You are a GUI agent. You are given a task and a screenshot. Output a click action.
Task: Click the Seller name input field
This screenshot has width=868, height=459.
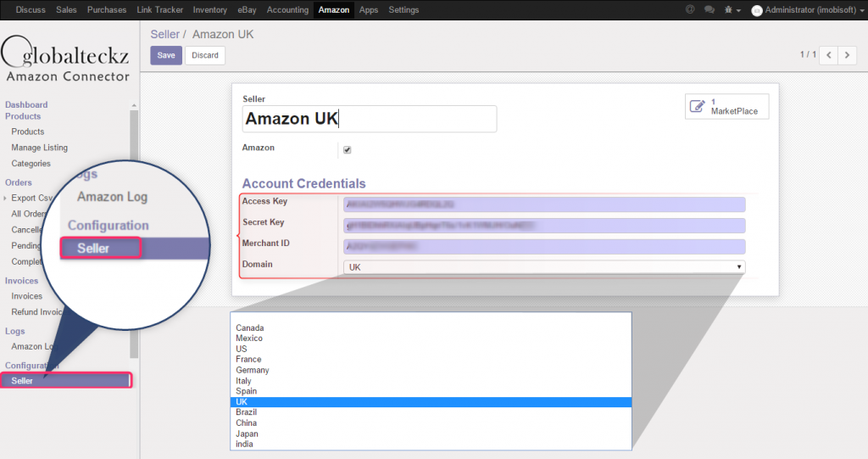(x=369, y=119)
